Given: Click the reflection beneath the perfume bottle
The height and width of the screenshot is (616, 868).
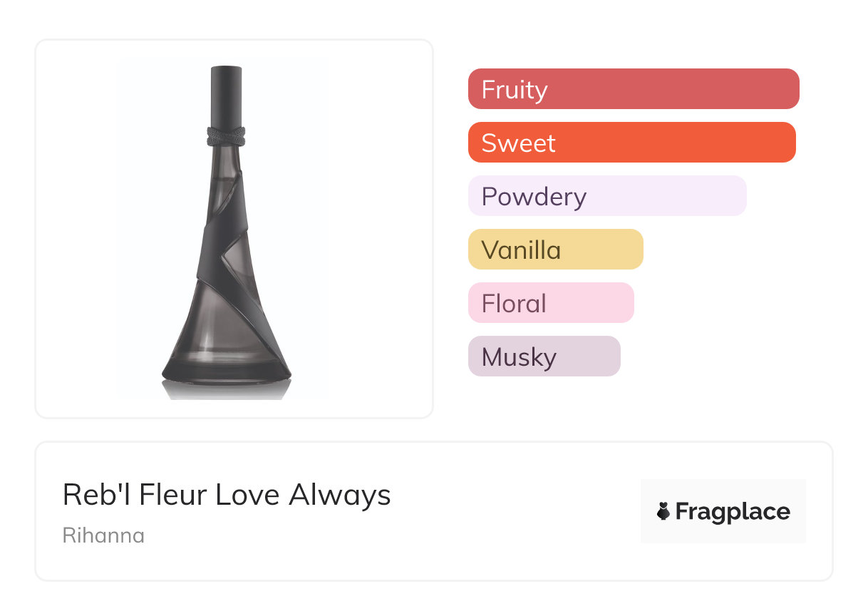Looking at the screenshot, I should pyautogui.click(x=226, y=390).
